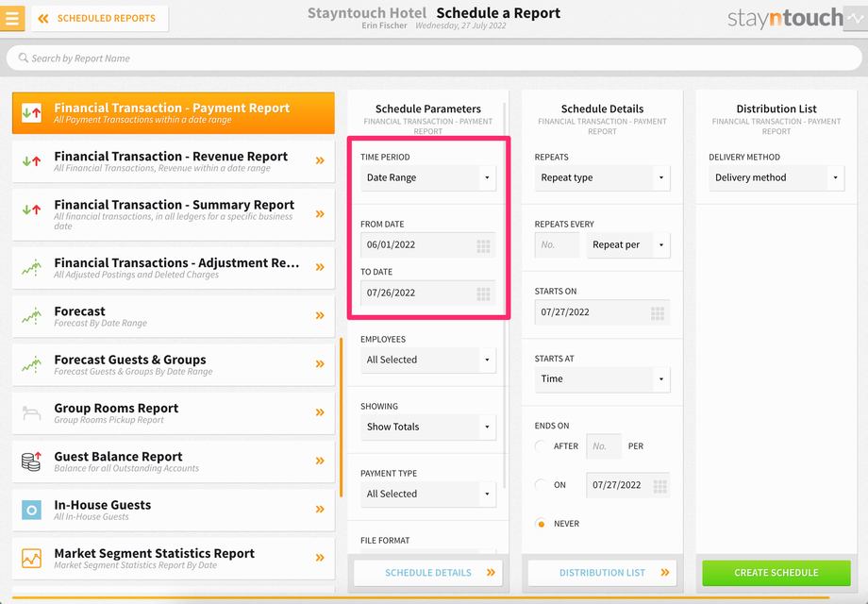This screenshot has width=868, height=604.
Task: Open the Payment Type dropdown
Action: click(x=428, y=494)
